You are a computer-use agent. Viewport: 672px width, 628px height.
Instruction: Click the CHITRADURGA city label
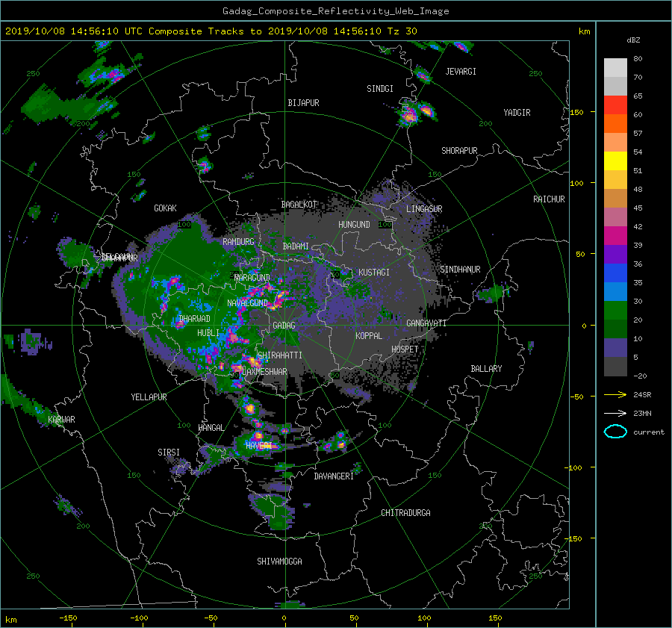pos(406,513)
